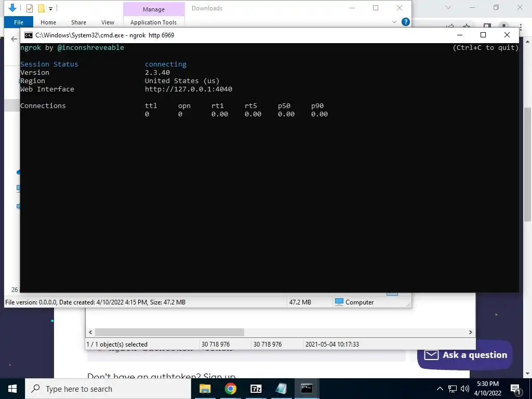Open the File tab in Explorer
The image size is (532, 399).
[19, 22]
